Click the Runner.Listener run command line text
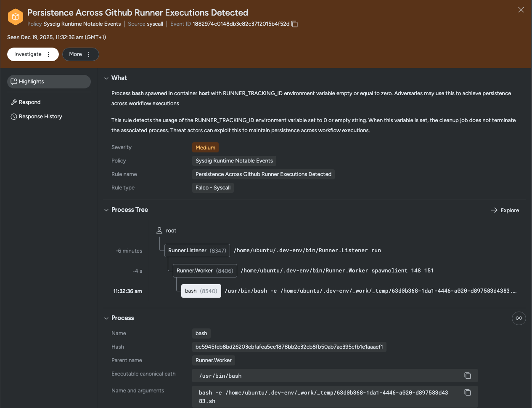This screenshot has width=532, height=408. pos(307,251)
